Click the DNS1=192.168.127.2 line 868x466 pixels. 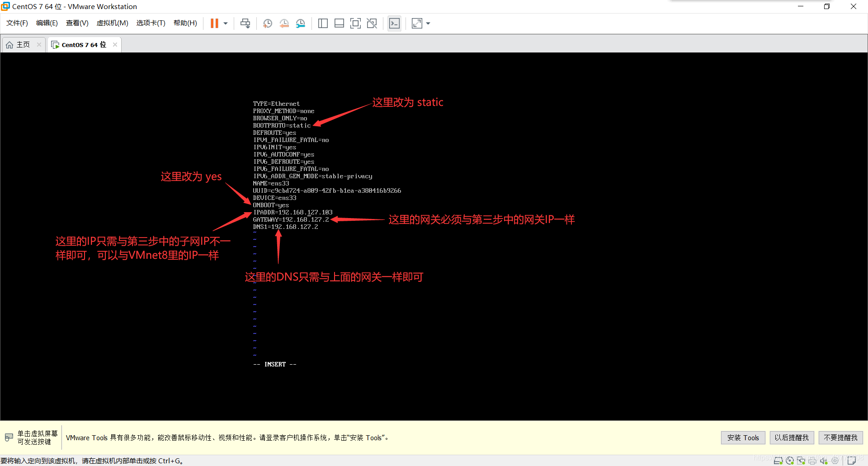coord(285,227)
